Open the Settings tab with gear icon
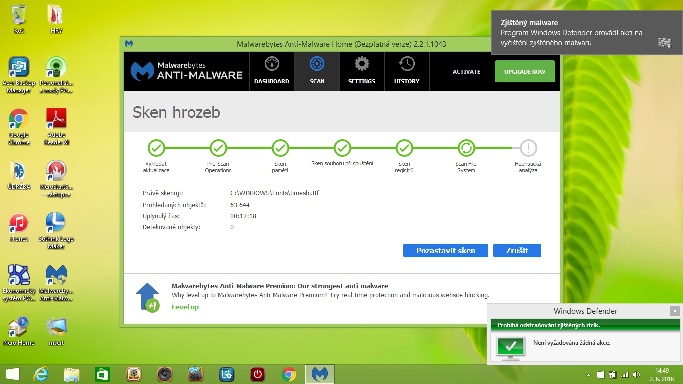The width and height of the screenshot is (683, 384). (x=362, y=71)
